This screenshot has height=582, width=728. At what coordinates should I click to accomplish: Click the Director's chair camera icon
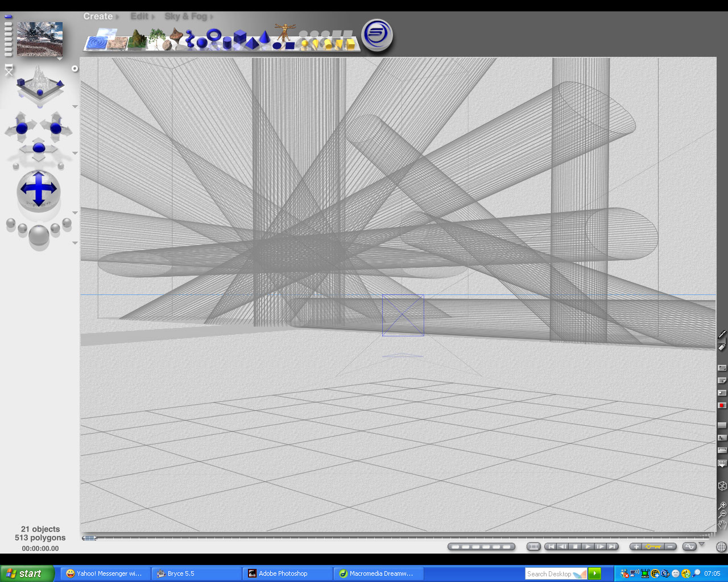9,70
